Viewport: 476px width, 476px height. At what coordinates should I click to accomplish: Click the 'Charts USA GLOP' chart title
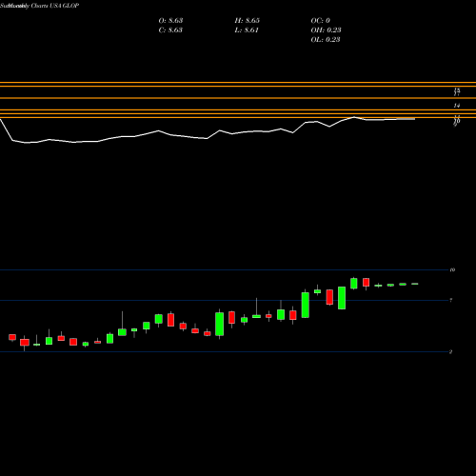click(x=54, y=6)
